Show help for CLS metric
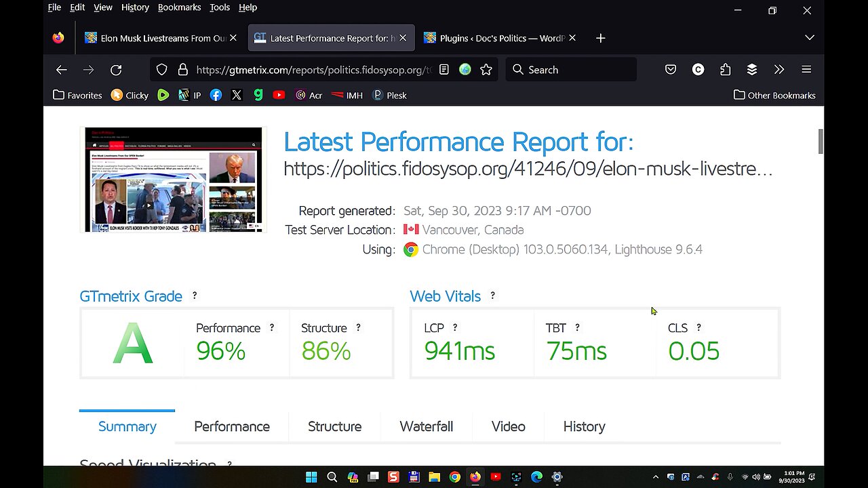The image size is (868, 488). (698, 327)
